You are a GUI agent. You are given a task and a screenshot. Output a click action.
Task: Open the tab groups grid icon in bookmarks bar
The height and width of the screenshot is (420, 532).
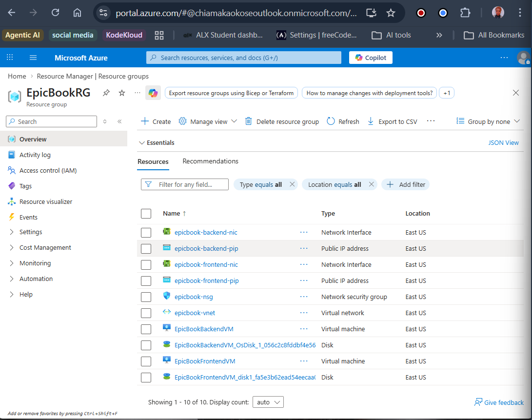[x=159, y=35]
